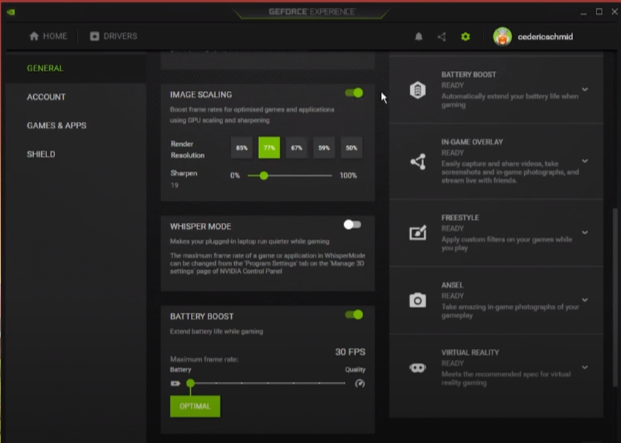Click the Sharpen slider handle

(264, 175)
